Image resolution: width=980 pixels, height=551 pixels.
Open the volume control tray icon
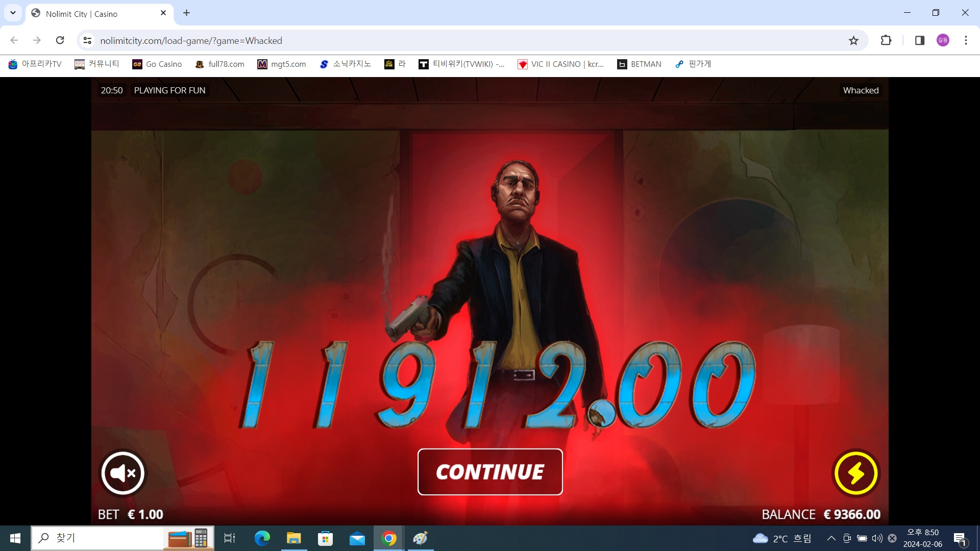click(877, 538)
